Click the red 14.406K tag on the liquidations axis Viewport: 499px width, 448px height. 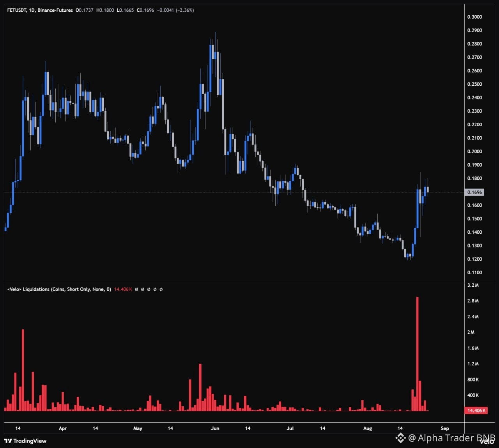click(476, 411)
